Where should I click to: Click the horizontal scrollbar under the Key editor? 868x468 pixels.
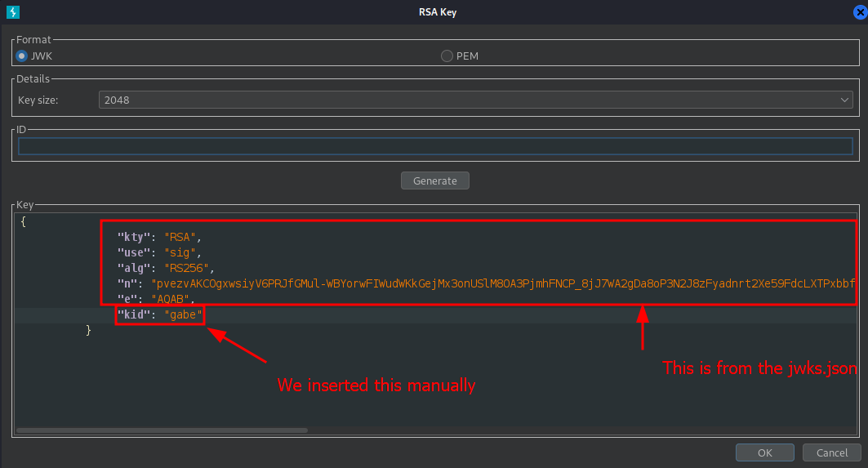tap(162, 430)
